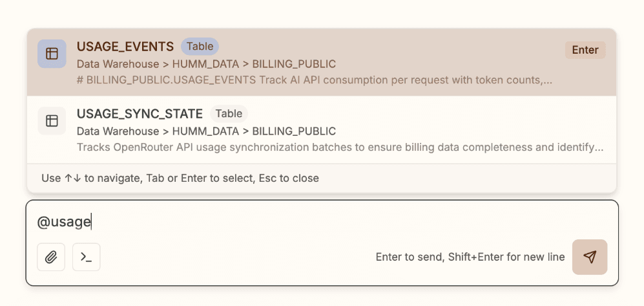The image size is (644, 306).
Task: Click the Enter to send hint text
Action: click(x=470, y=257)
